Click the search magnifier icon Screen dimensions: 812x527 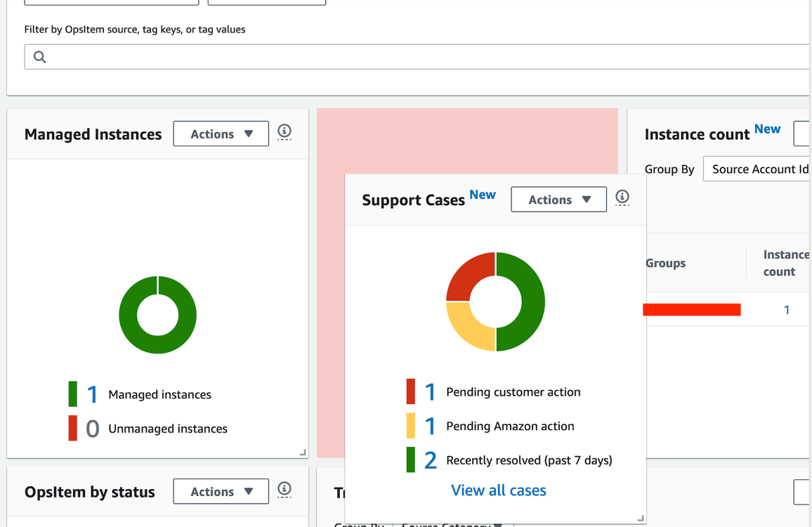[x=39, y=56]
